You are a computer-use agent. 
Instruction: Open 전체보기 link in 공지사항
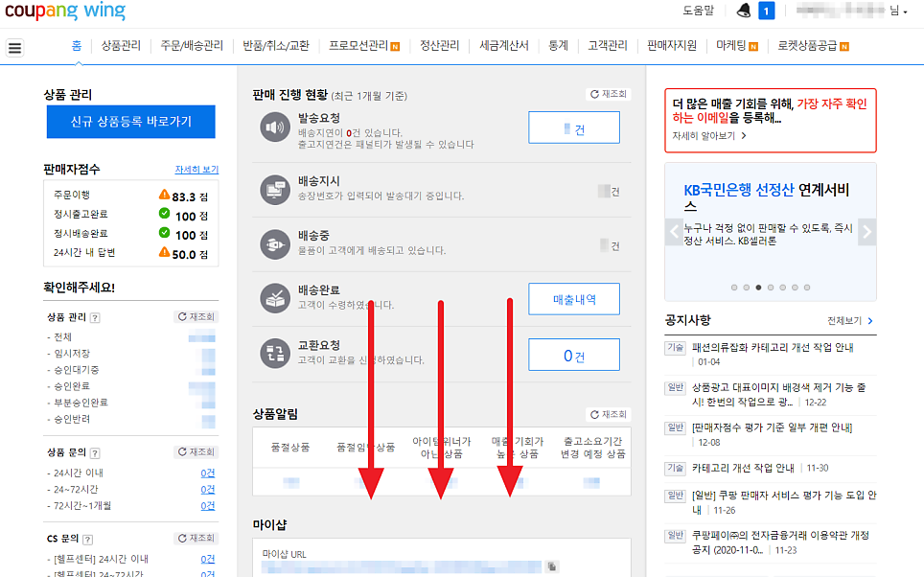[x=850, y=320]
